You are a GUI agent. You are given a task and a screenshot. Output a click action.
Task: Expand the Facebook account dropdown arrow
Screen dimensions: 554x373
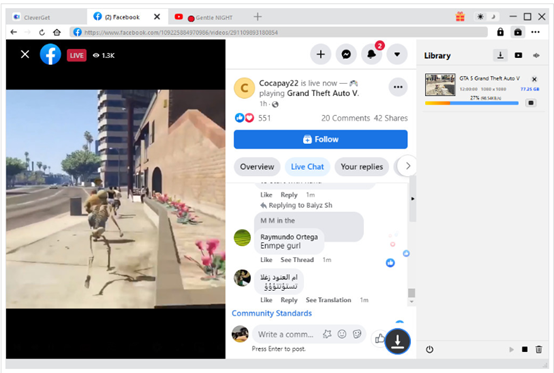(x=397, y=54)
